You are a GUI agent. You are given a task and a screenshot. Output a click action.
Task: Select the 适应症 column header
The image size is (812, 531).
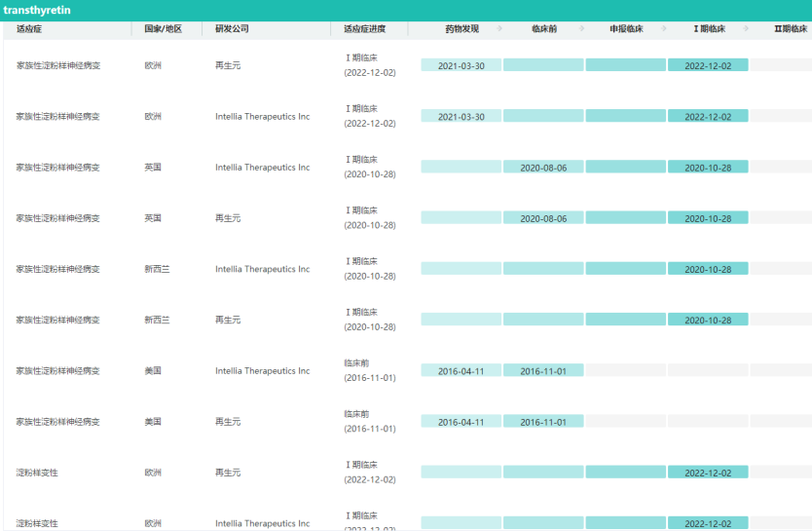(x=29, y=29)
